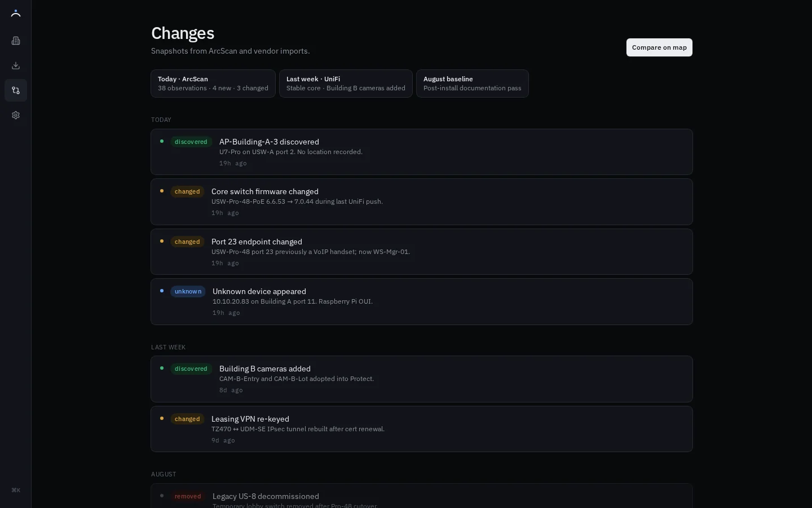Click the green dot on AP-Building-A-3 row
This screenshot has width=812, height=508.
pos(162,141)
